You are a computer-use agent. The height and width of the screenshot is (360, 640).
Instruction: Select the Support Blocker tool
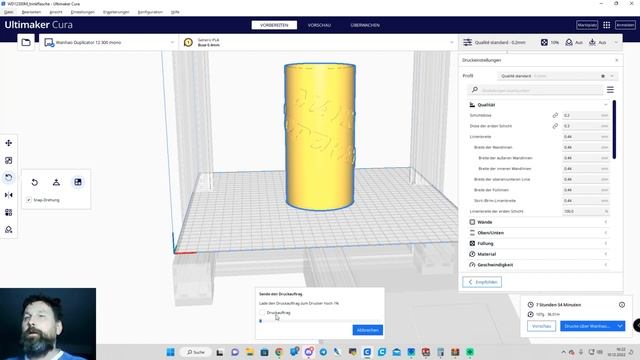[x=9, y=230]
